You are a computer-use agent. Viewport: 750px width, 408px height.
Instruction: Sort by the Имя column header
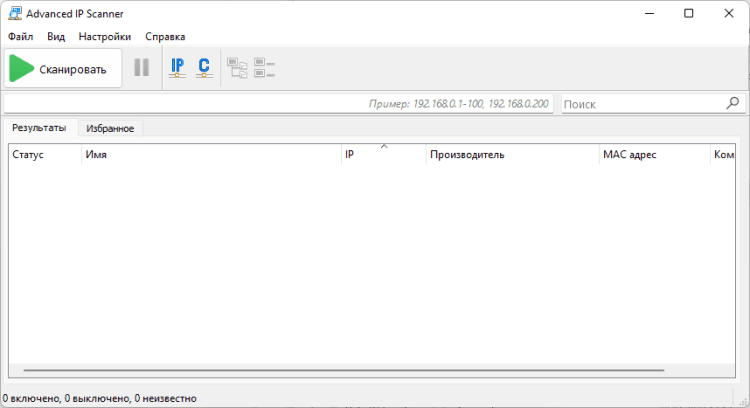pos(211,154)
